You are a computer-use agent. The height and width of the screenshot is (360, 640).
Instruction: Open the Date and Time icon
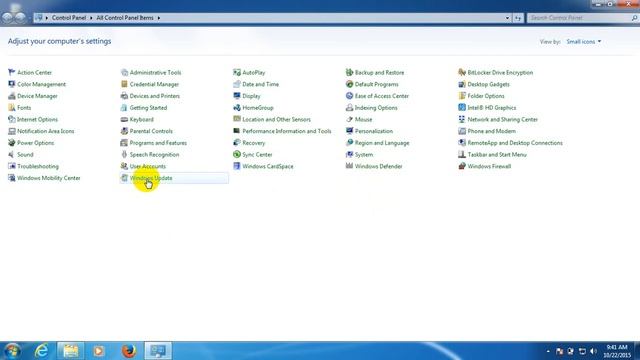(x=237, y=84)
